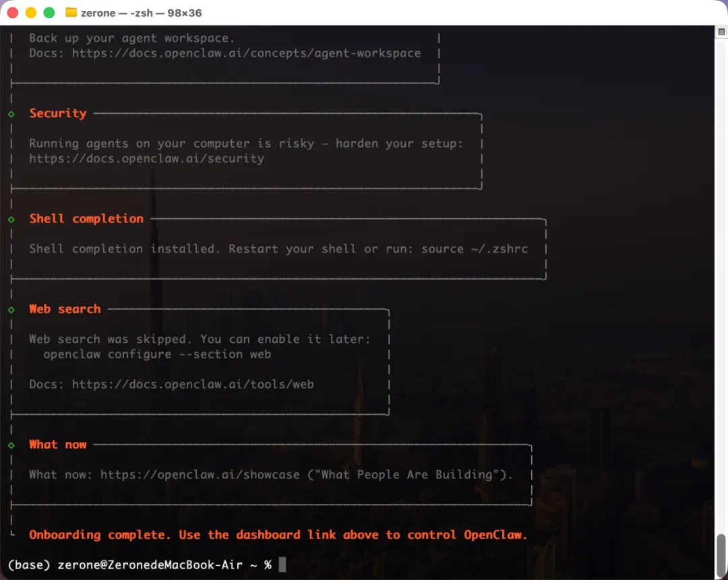Image resolution: width=728 pixels, height=580 pixels.
Task: Click the green diamond beside Security
Action: click(11, 114)
